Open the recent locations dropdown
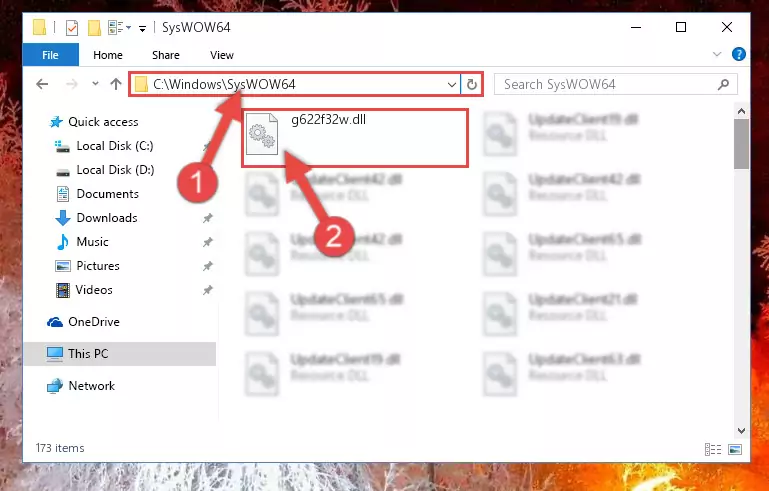This screenshot has height=491, width=769. coord(95,84)
